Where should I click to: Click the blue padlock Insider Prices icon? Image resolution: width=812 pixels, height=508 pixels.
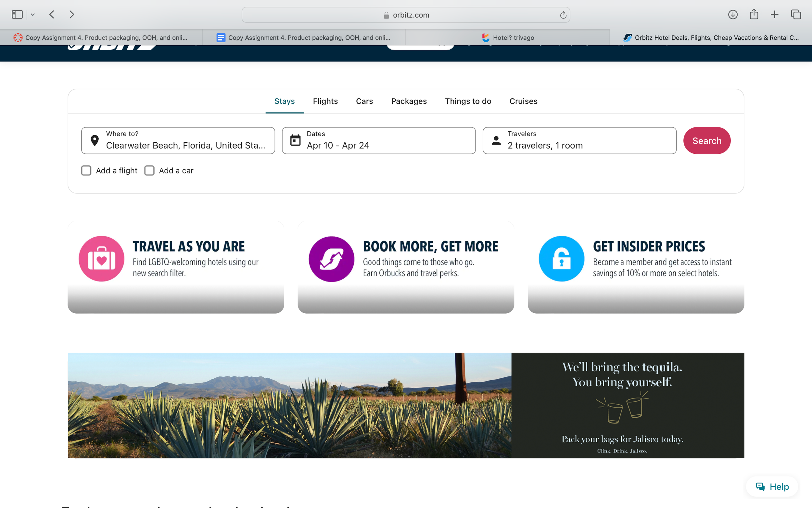pos(561,258)
